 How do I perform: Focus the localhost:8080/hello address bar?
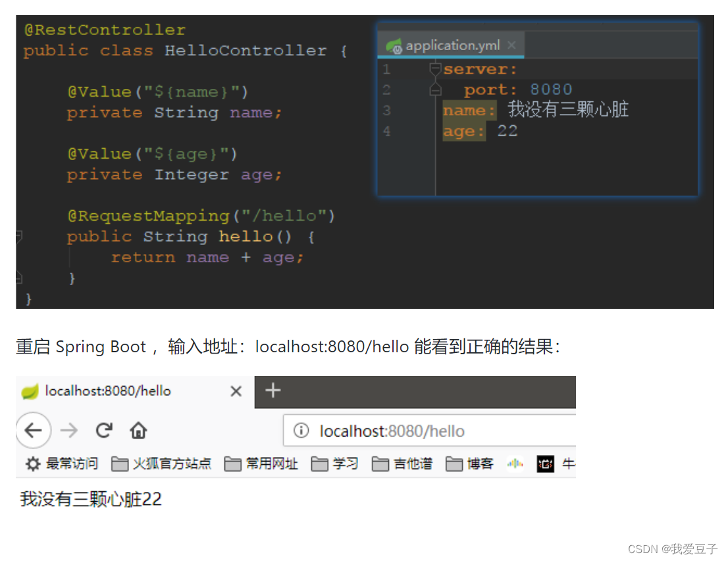pyautogui.click(x=429, y=431)
